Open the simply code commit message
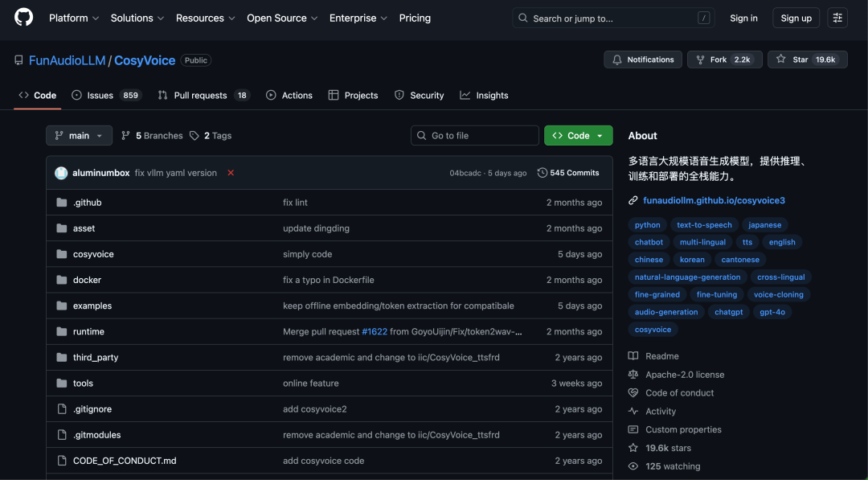Screen dimensions: 868x480 (x=307, y=254)
